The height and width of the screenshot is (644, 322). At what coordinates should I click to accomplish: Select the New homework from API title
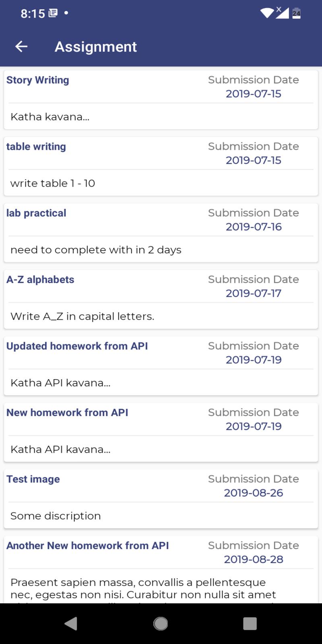pos(67,413)
